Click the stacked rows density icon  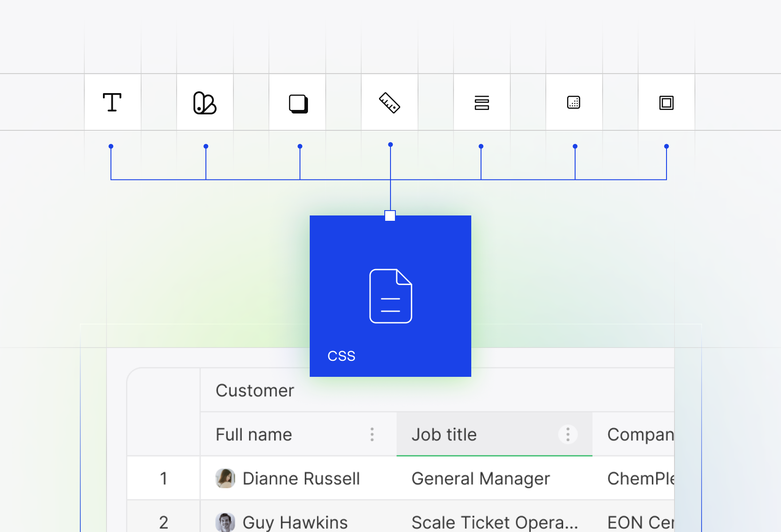(482, 102)
